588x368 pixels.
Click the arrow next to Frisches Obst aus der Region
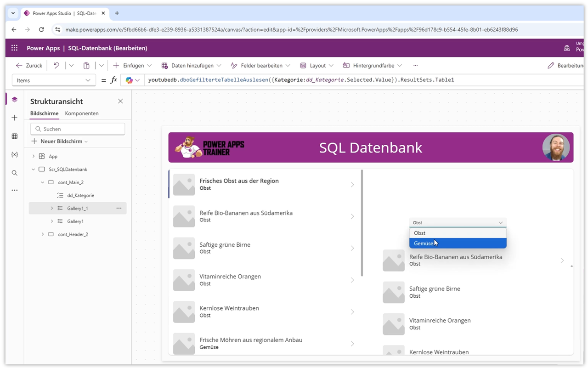click(352, 185)
